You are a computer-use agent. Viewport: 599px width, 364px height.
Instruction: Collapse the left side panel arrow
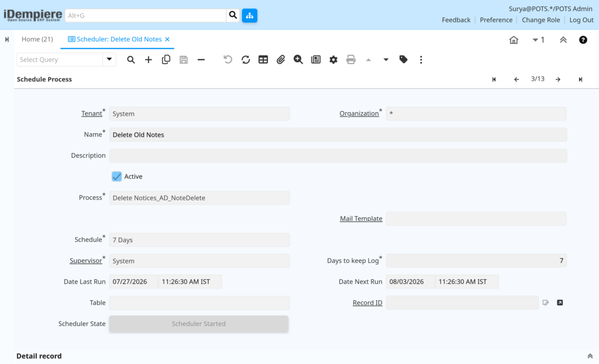tap(7, 39)
